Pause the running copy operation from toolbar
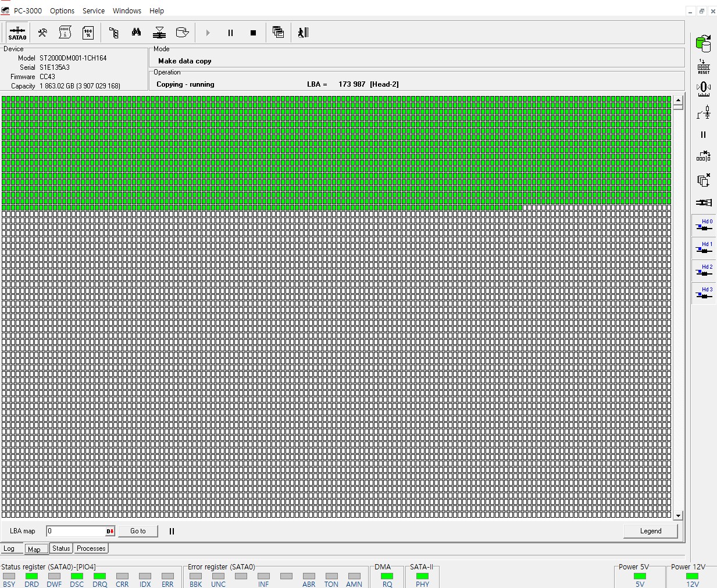This screenshot has width=717, height=588. click(x=230, y=33)
